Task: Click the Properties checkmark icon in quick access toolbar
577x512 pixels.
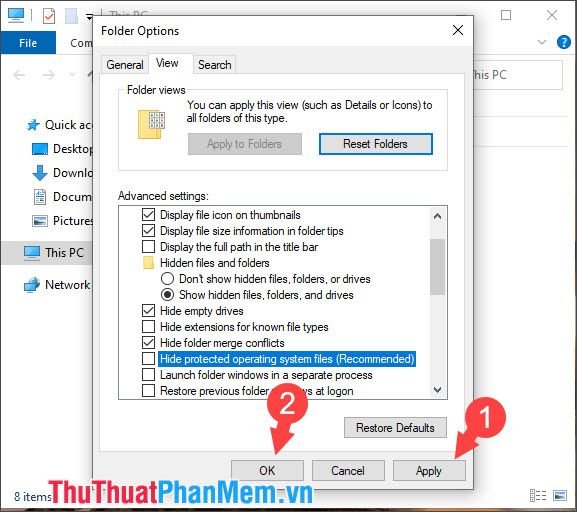Action: [x=49, y=16]
